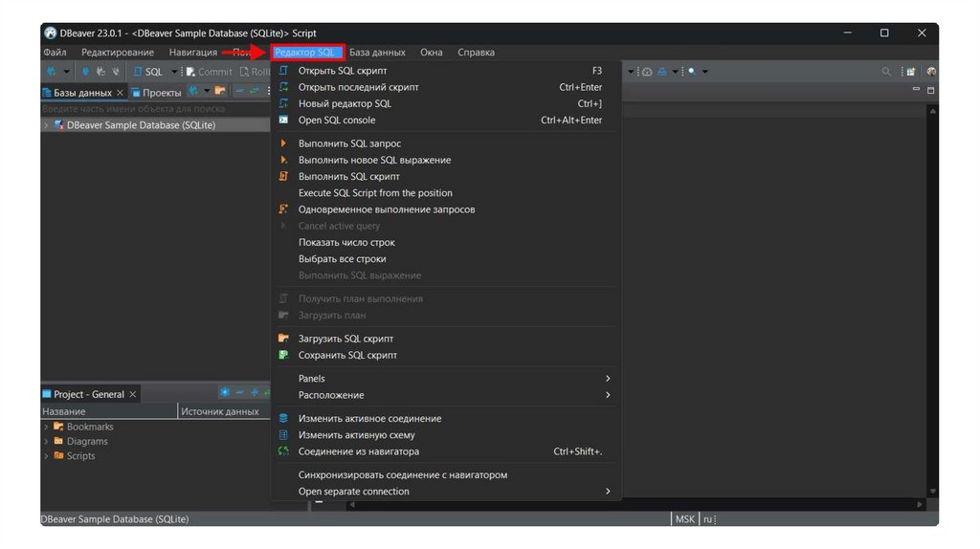This screenshot has width=980, height=549.
Task: Open the Окна menu
Action: (x=432, y=53)
